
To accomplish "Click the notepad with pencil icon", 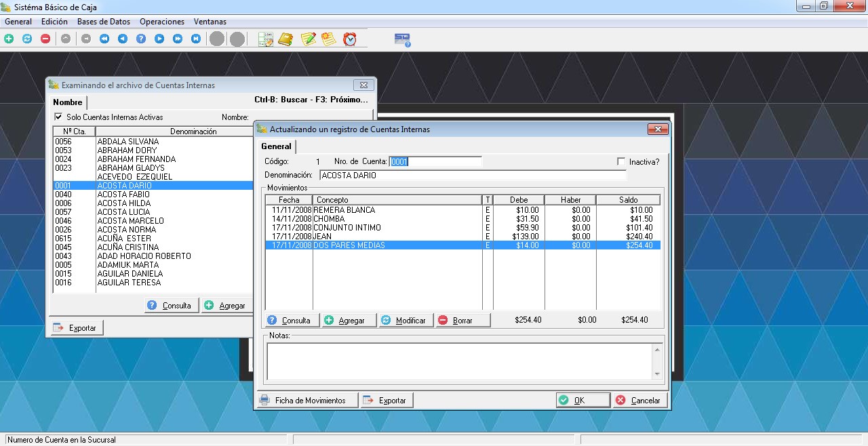I will coord(309,39).
